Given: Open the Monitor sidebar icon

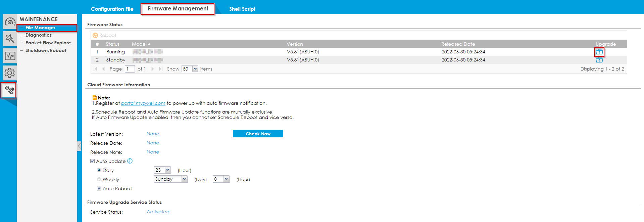Looking at the screenshot, I should coord(10,56).
